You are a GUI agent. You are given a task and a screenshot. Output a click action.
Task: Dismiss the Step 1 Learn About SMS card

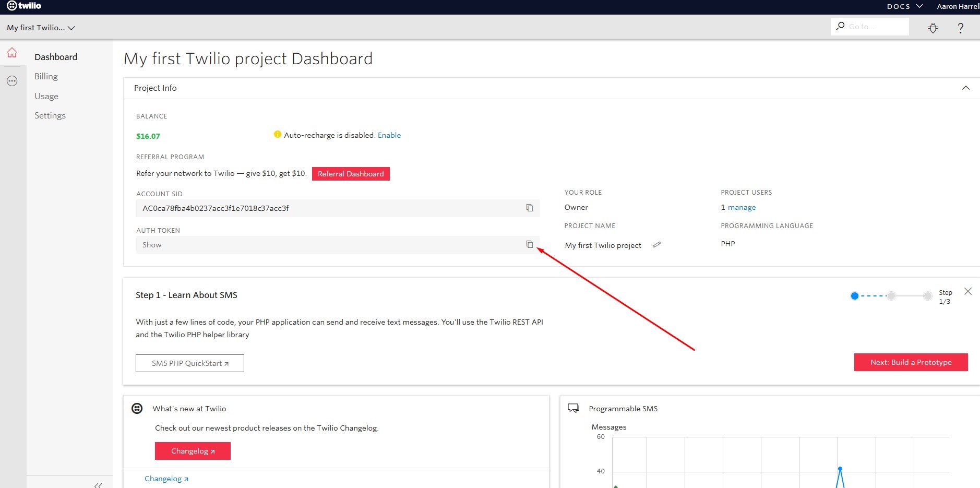(x=967, y=291)
